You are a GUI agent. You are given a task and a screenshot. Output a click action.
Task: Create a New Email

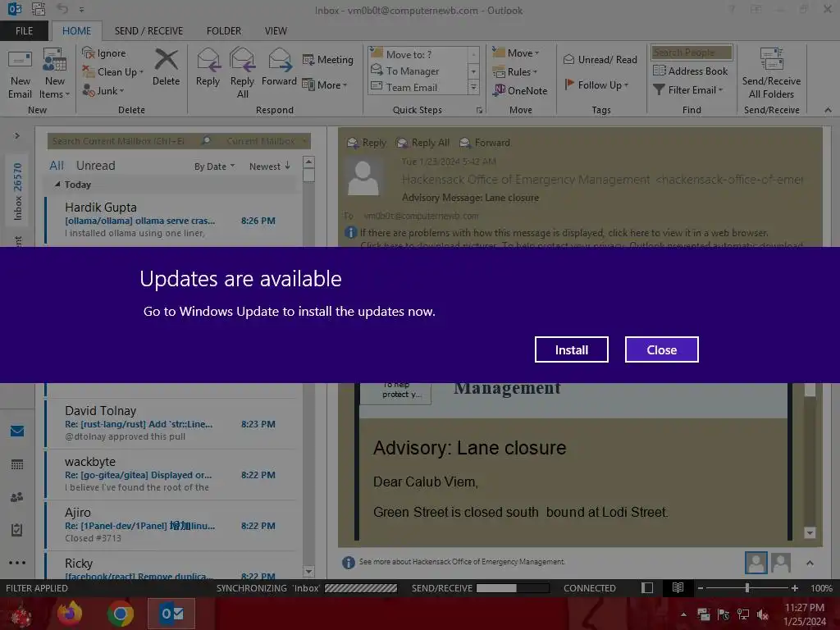pyautogui.click(x=20, y=75)
